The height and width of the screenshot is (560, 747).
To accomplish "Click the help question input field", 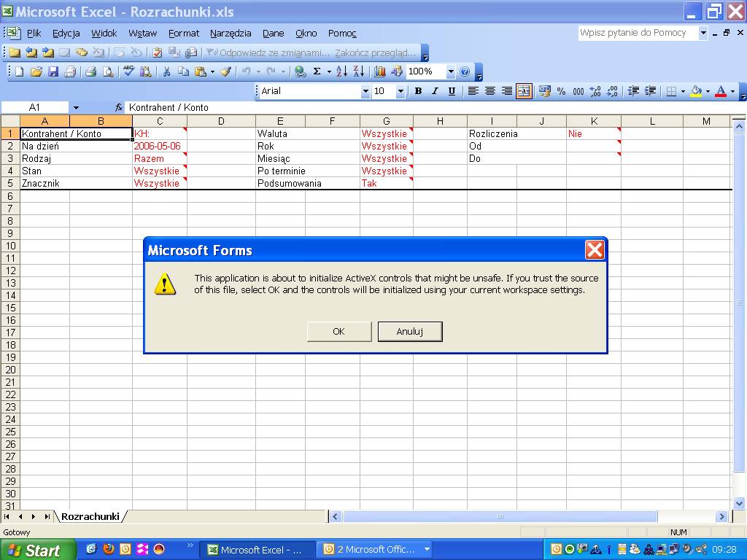I will pos(638,33).
